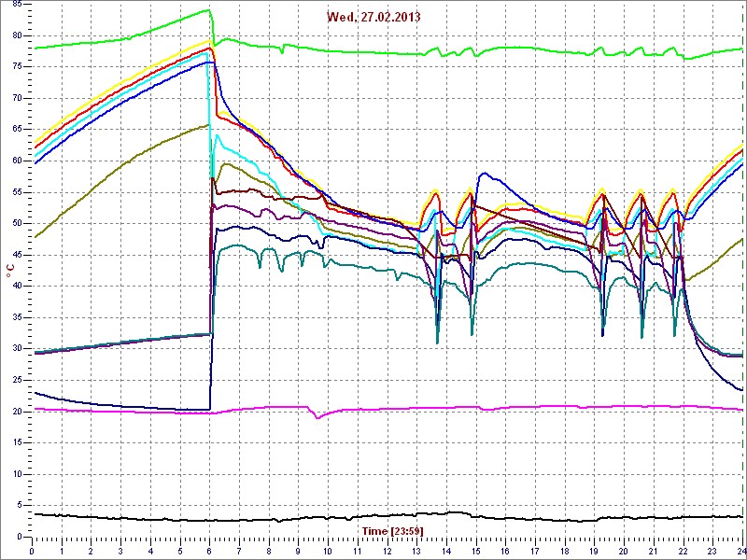This screenshot has width=747, height=560.
Task: Click hour "1" on the time axis
Action: [62, 551]
